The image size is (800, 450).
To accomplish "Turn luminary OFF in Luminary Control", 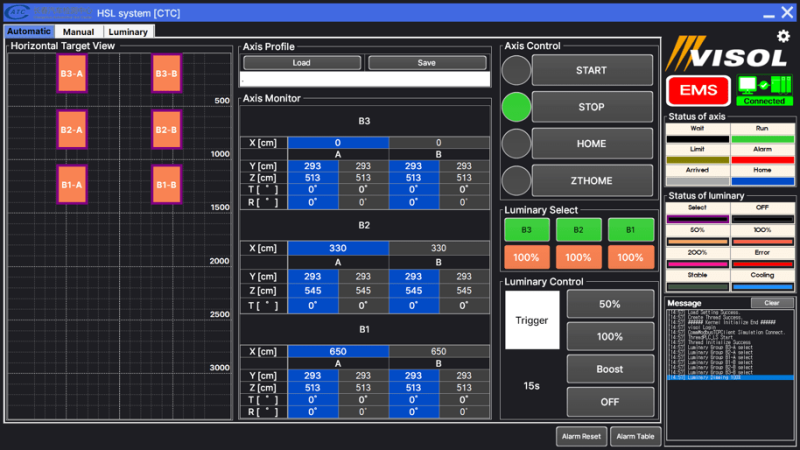I will coord(610,402).
